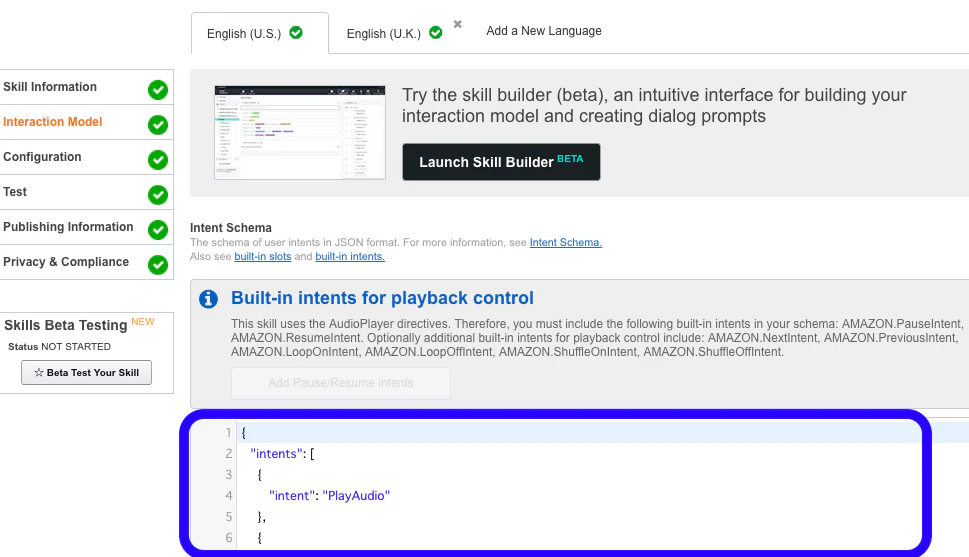Open the built-in intents link
This screenshot has width=969, height=557.
(350, 257)
